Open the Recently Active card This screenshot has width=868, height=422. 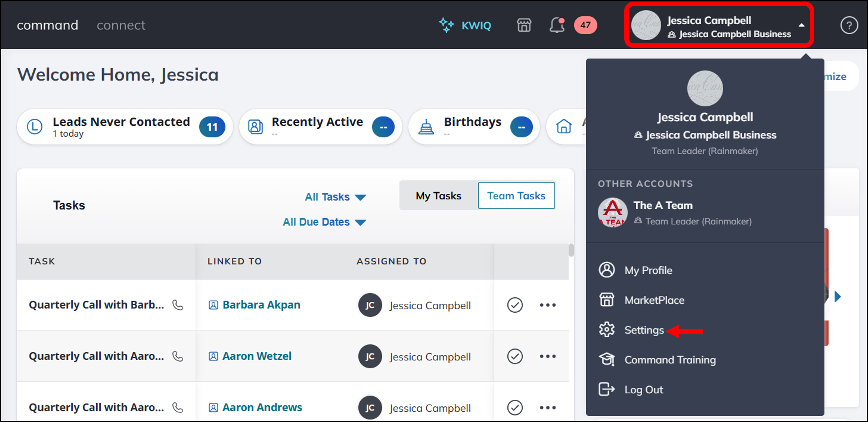[x=321, y=127]
